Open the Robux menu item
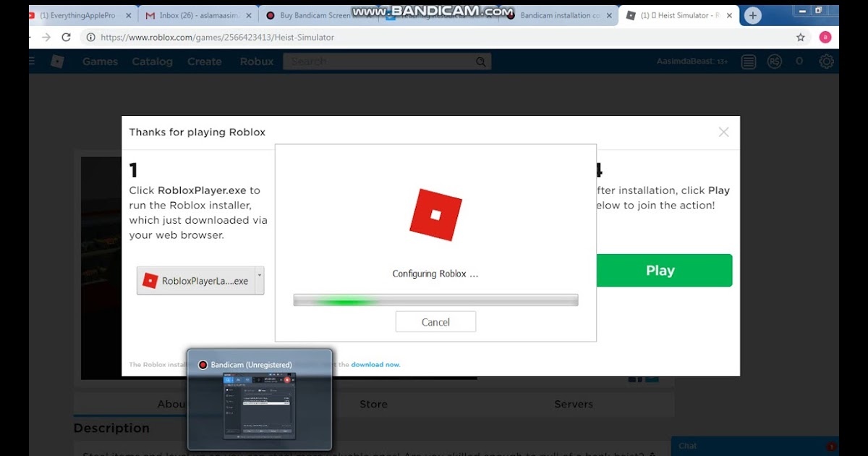This screenshot has height=456, width=868. coord(257,62)
